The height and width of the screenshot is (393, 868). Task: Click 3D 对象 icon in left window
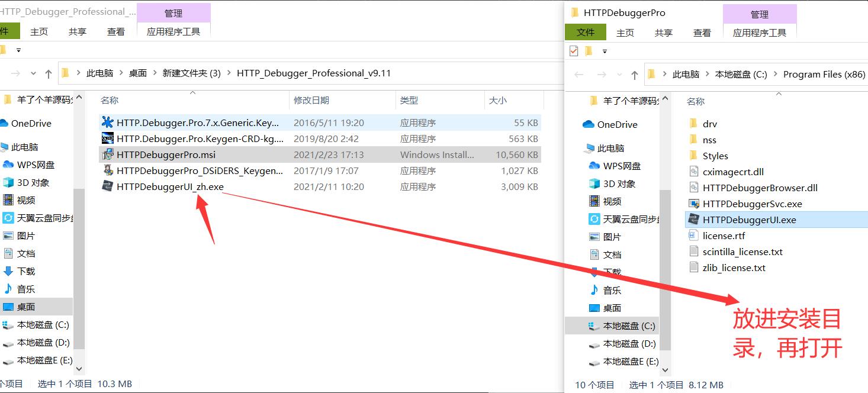point(8,182)
